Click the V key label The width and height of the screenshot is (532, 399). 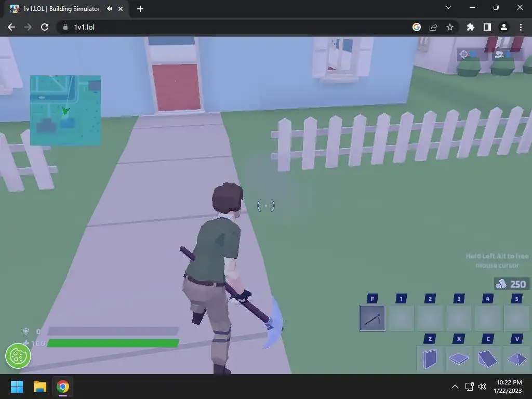pos(517,339)
